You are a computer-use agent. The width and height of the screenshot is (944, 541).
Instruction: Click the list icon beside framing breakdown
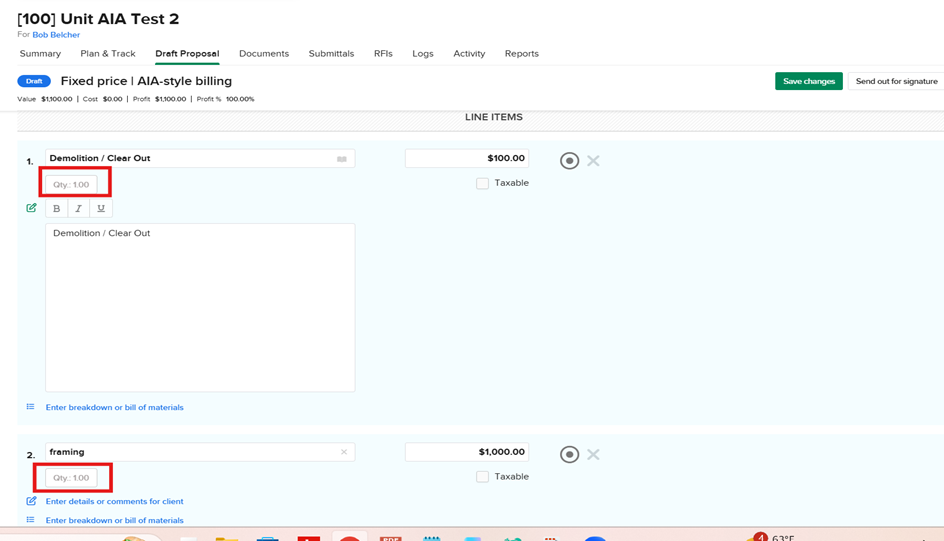point(31,520)
